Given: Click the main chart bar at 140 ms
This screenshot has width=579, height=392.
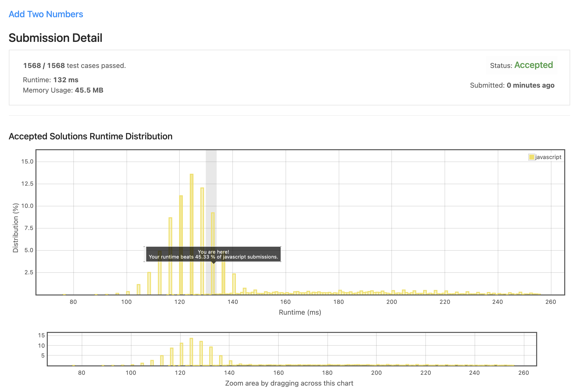Looking at the screenshot, I should (234, 284).
